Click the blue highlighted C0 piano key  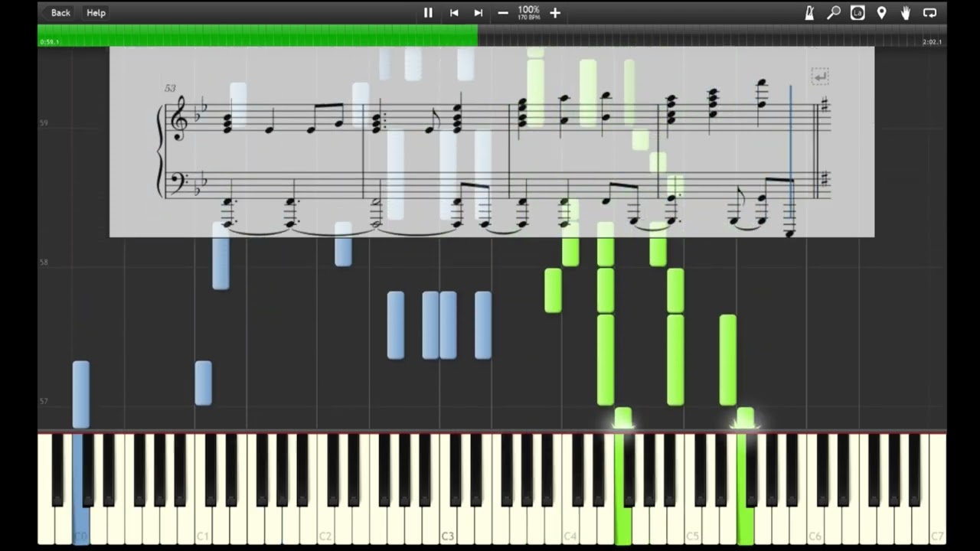80,490
